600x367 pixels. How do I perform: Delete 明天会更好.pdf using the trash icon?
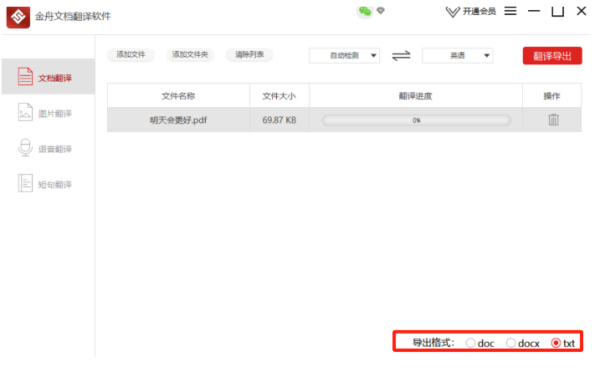point(553,120)
